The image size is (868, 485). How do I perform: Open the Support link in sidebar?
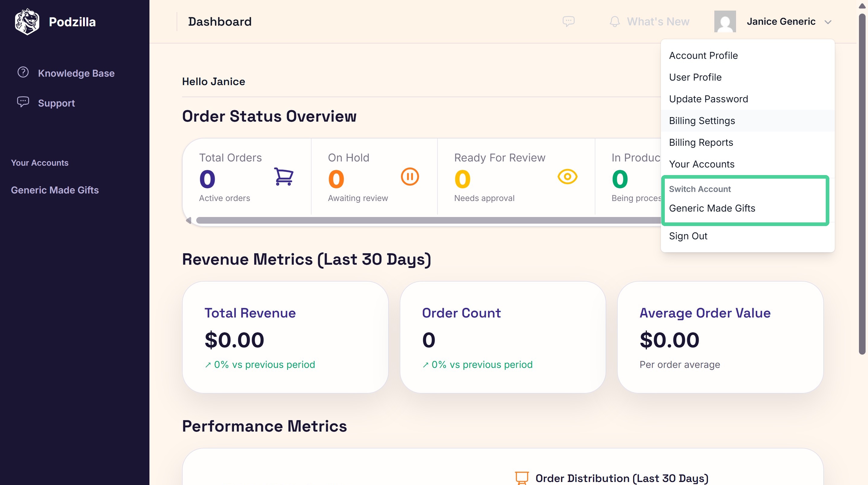coord(56,103)
